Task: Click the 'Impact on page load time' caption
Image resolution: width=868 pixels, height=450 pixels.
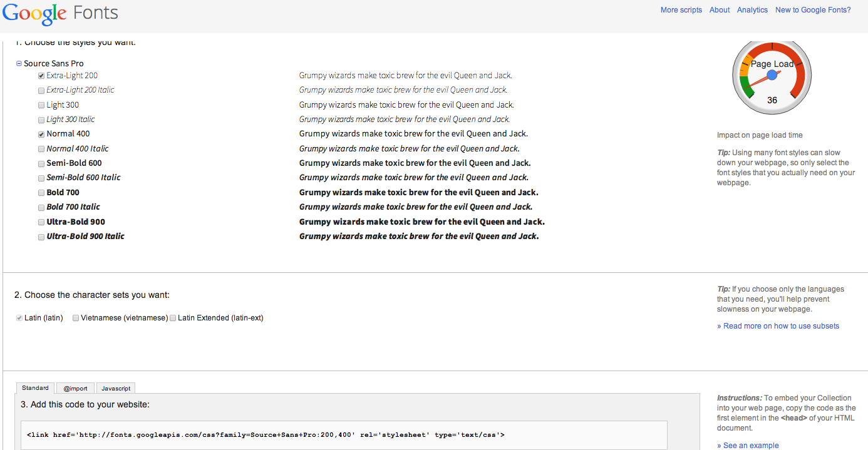Action: coord(760,135)
